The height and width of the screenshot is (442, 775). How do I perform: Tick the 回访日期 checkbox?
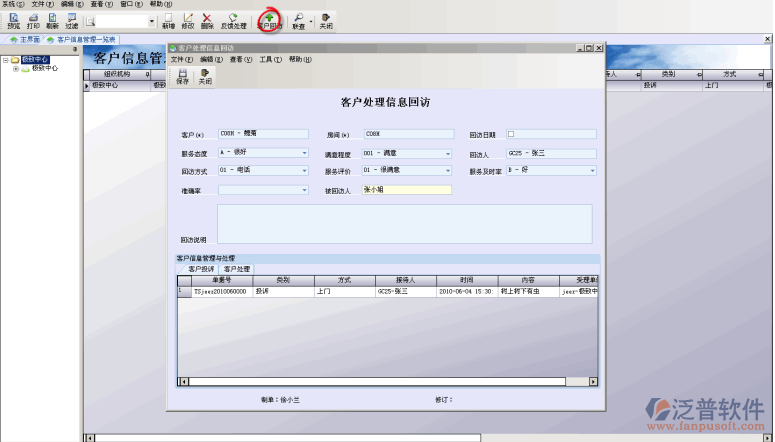(511, 133)
